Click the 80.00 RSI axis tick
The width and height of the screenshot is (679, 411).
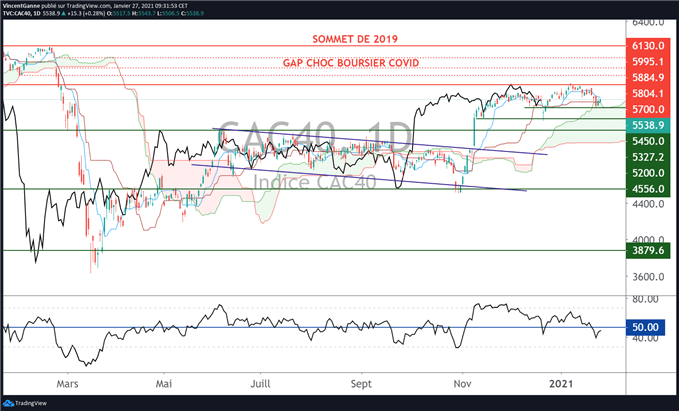pyautogui.click(x=645, y=299)
